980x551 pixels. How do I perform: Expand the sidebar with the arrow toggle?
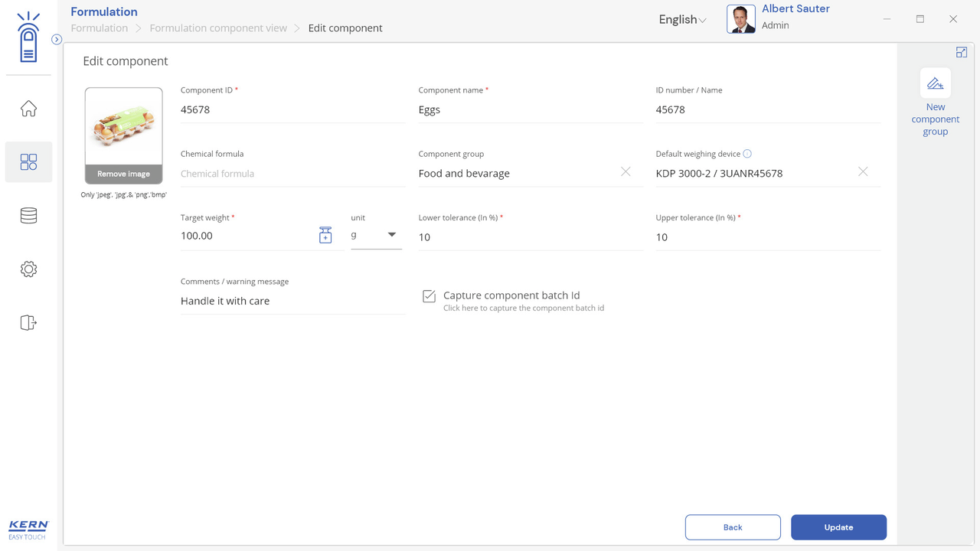point(57,40)
